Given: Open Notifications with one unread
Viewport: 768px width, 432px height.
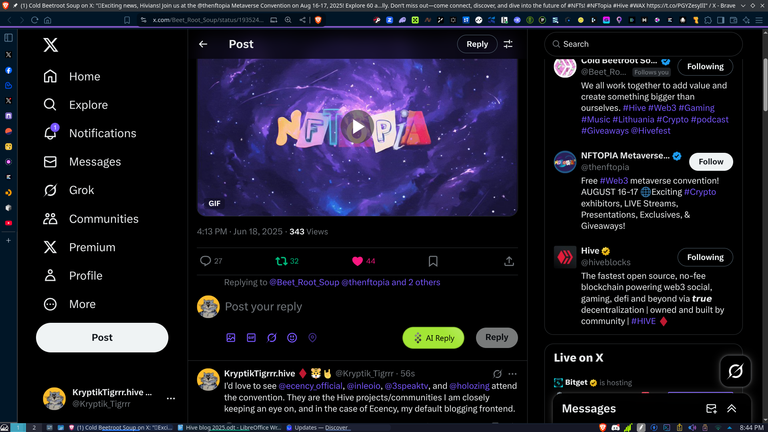Looking at the screenshot, I should (90, 133).
